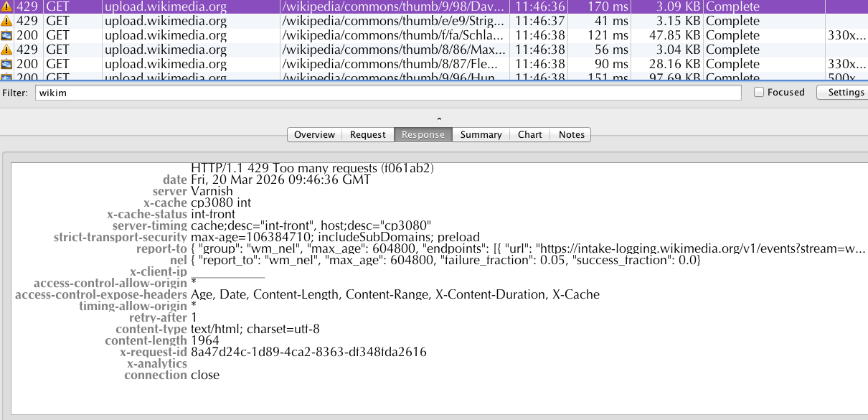
Task: Click the image icon on the Fle... request row
Action: (6, 64)
